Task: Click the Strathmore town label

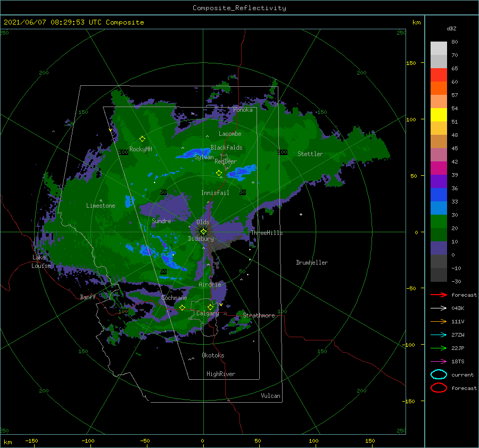Action: tap(259, 315)
